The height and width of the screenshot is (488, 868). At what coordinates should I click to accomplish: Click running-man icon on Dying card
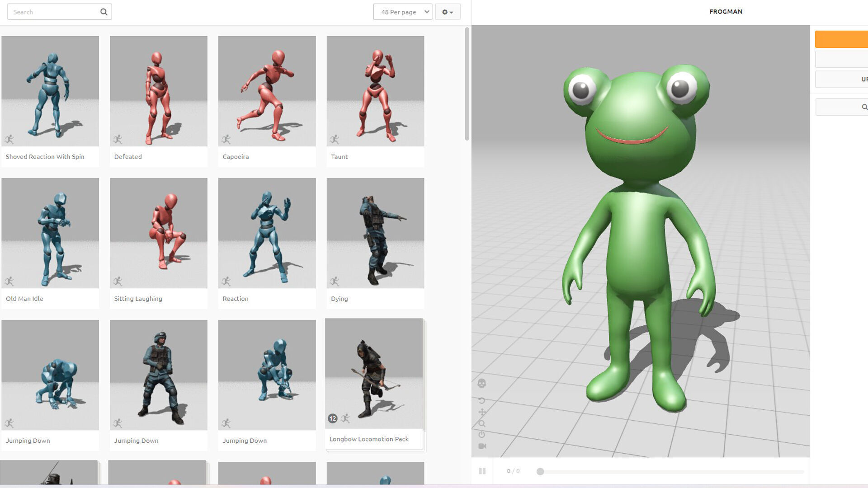coord(335,281)
